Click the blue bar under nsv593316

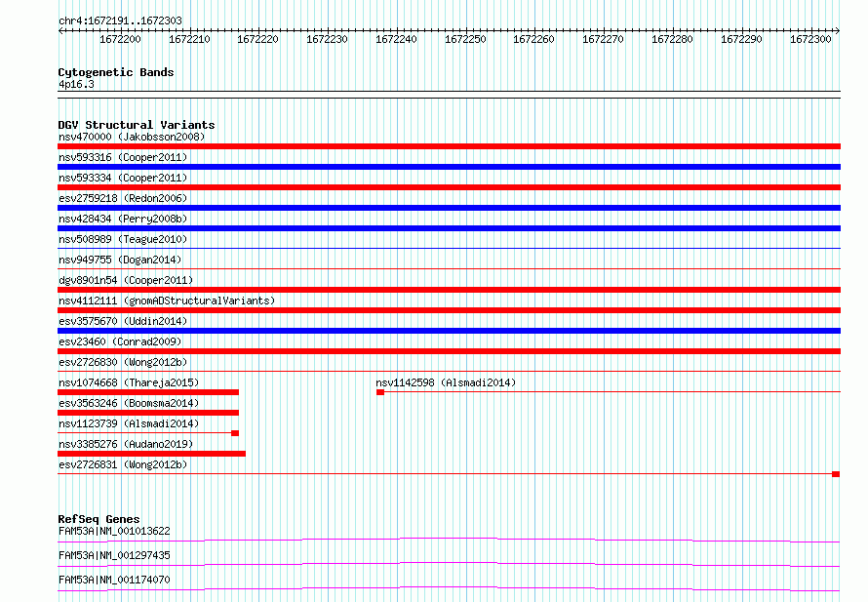pyautogui.click(x=449, y=167)
